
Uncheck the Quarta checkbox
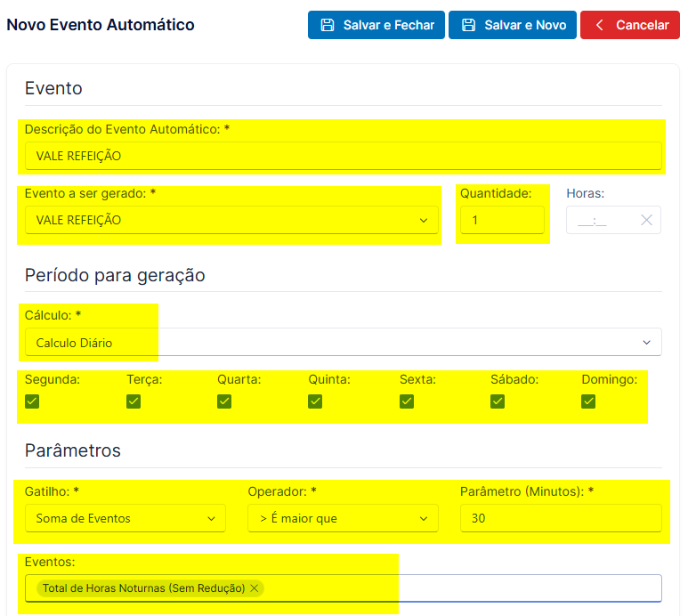click(x=224, y=401)
